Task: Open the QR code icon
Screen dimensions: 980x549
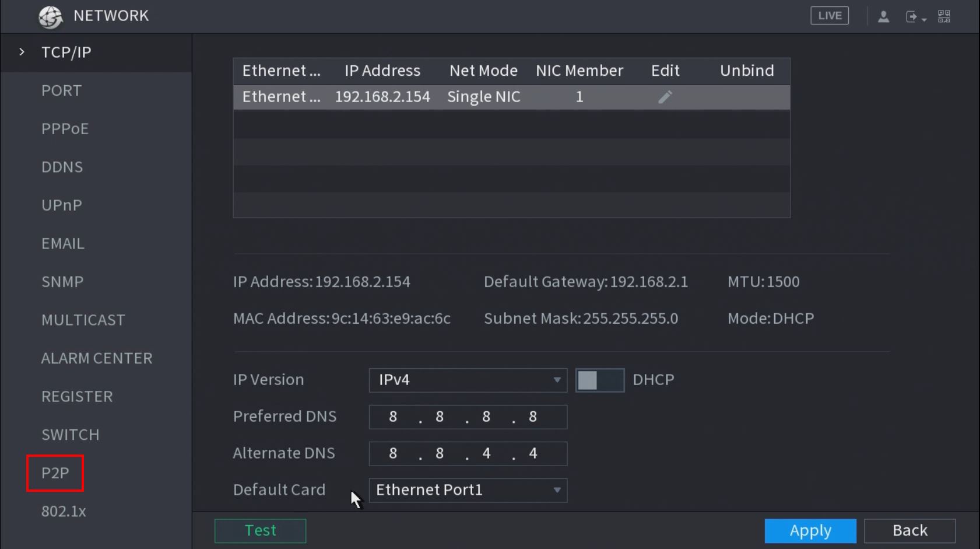Action: pos(944,16)
